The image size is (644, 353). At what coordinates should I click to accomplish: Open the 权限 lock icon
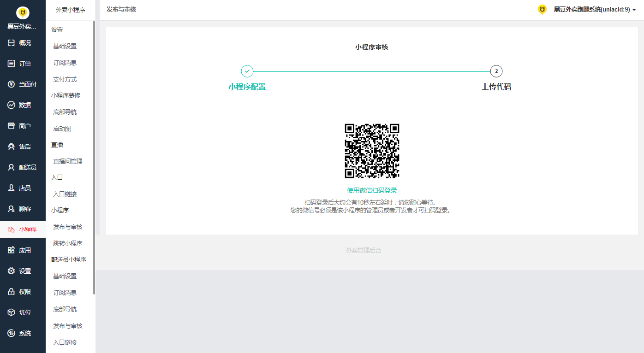12,292
